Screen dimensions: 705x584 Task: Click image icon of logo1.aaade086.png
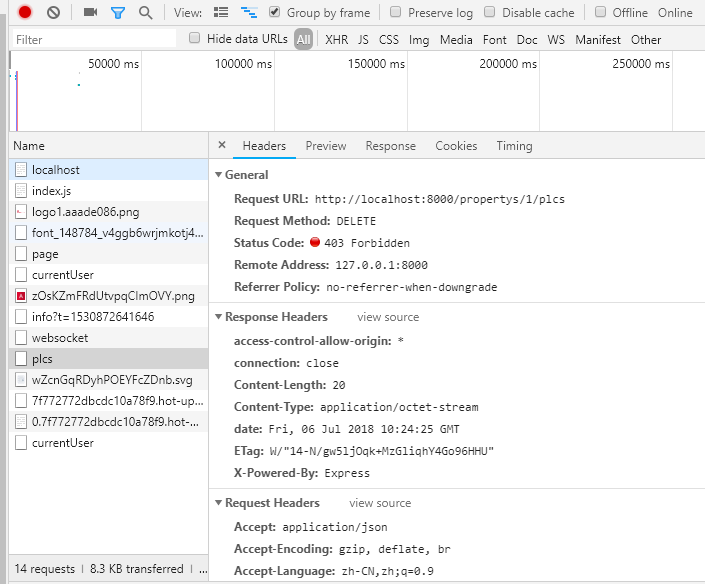pyautogui.click(x=21, y=212)
